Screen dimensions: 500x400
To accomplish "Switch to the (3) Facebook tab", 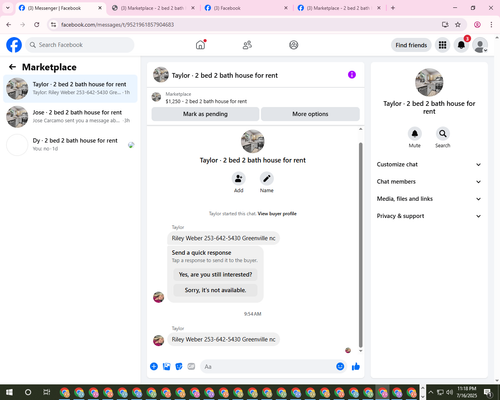I will coord(246,8).
